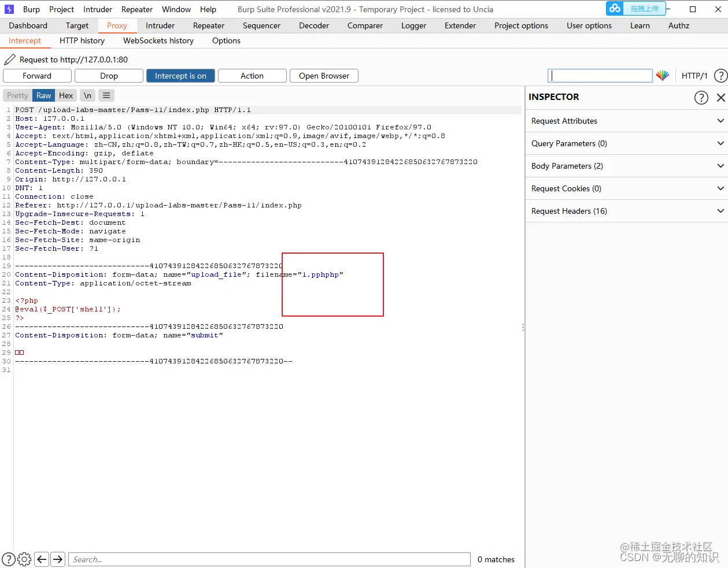Toggle the \n non-printable characters button
728x568 pixels.
87,95
